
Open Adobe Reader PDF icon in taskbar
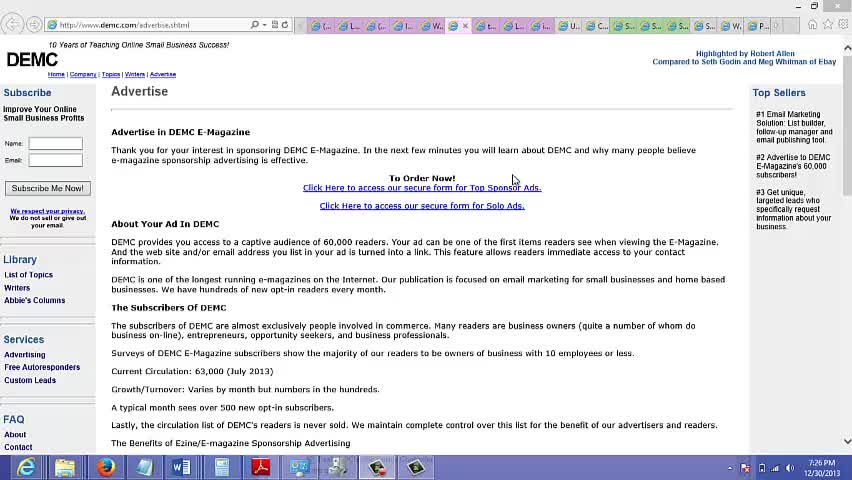[261, 467]
